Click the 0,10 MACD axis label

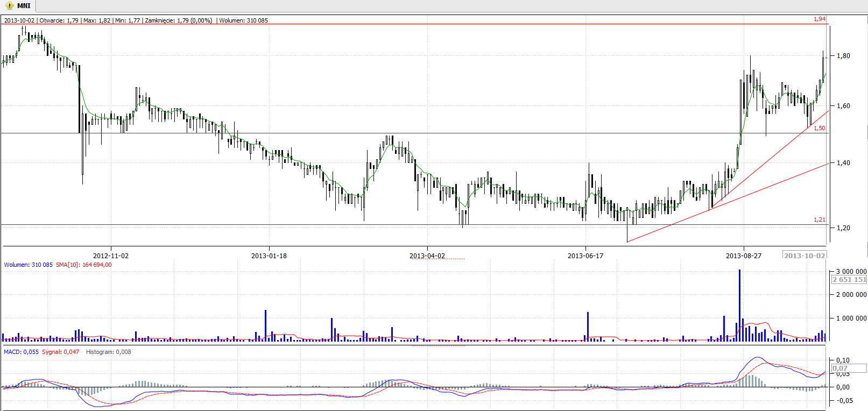pos(843,360)
